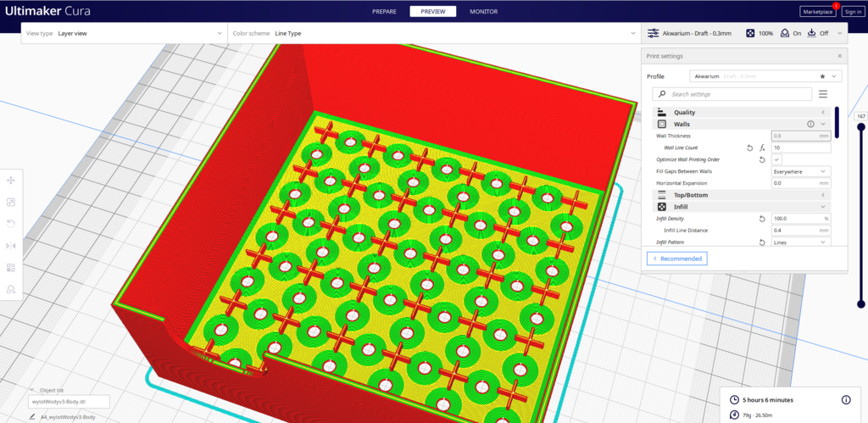The width and height of the screenshot is (868, 423).
Task: Switch to the MONITOR stage tab
Action: click(x=483, y=12)
